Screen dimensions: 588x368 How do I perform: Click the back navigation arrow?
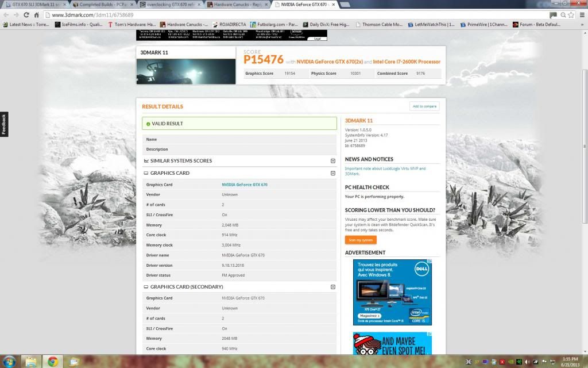click(x=6, y=15)
